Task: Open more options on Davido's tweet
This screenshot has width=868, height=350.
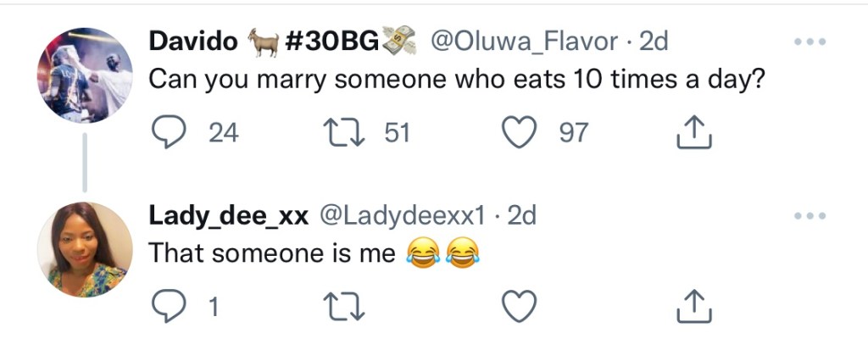Action: (x=809, y=42)
